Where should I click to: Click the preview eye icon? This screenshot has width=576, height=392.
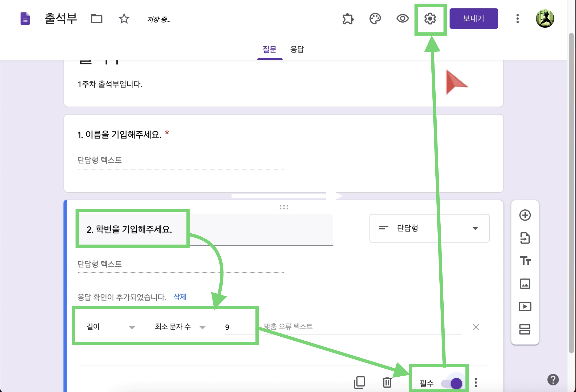click(x=402, y=19)
